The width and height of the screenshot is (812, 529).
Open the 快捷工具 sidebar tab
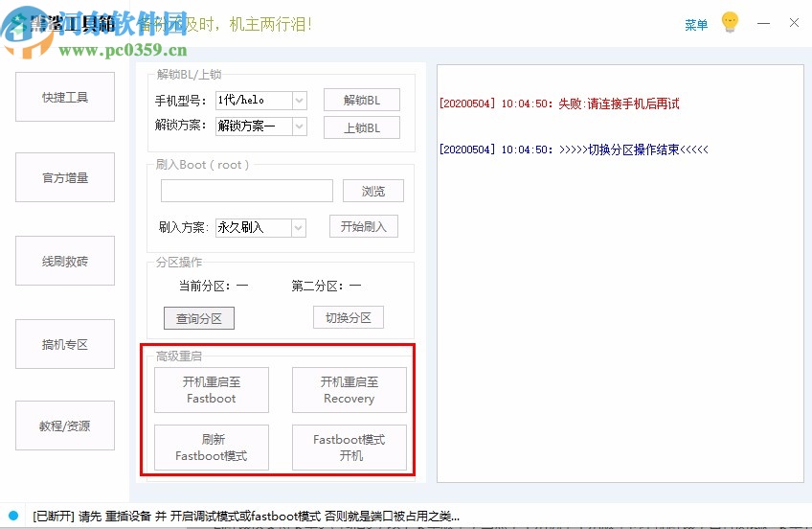(x=65, y=97)
